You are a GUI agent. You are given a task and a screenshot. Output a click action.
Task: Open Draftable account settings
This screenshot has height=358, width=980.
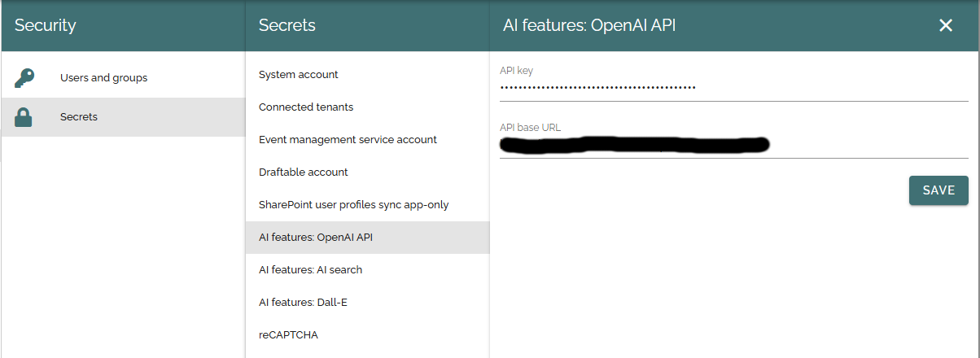pyautogui.click(x=368, y=172)
